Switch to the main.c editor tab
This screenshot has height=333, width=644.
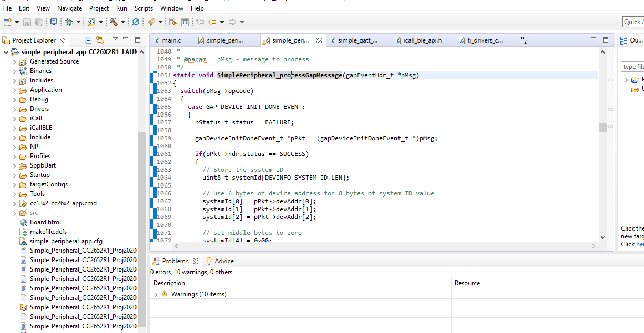(171, 40)
